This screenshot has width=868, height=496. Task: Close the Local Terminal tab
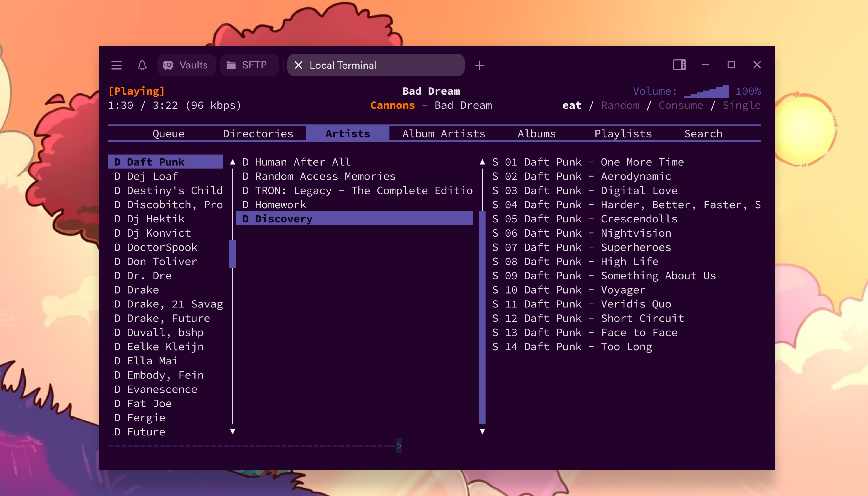(298, 65)
